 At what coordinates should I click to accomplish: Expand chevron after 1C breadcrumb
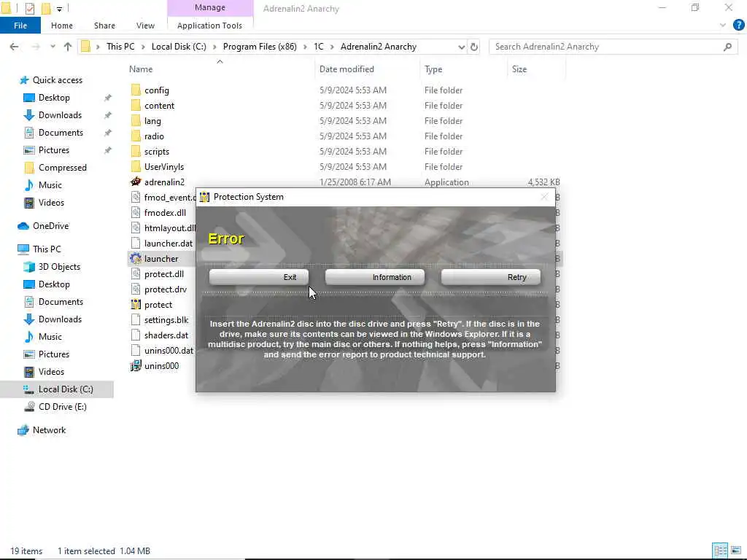point(332,47)
